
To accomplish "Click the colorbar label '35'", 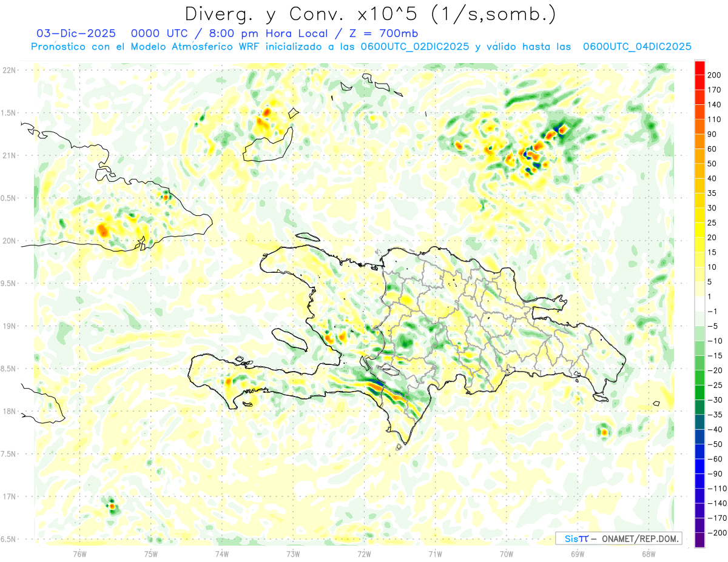I will pos(712,193).
